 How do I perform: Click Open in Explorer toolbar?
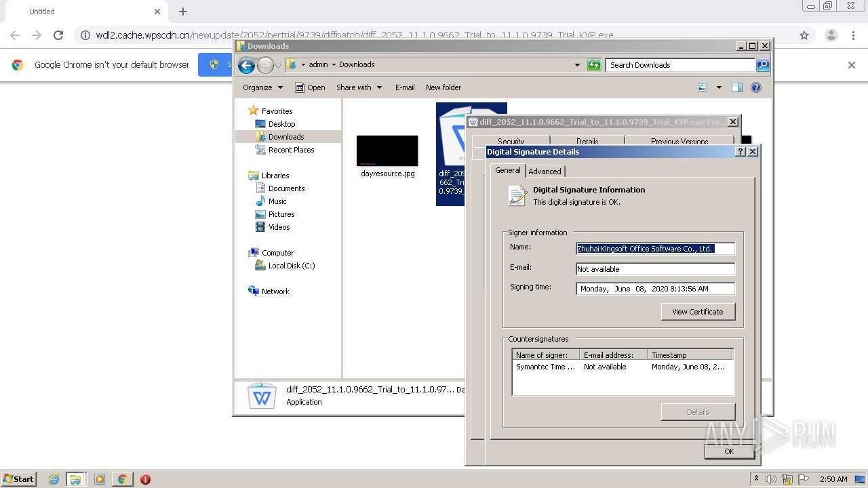[310, 87]
